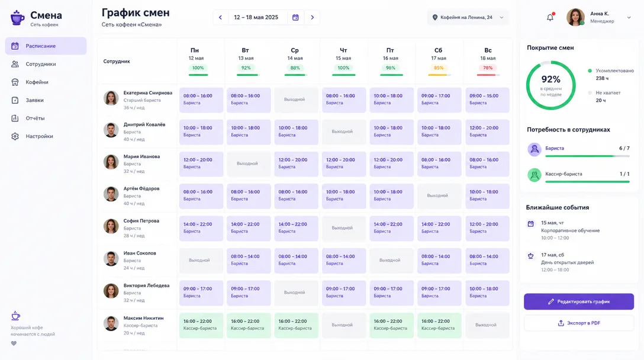Click the heart icon in sidebar footer
This screenshot has width=644, height=360.
point(14,343)
